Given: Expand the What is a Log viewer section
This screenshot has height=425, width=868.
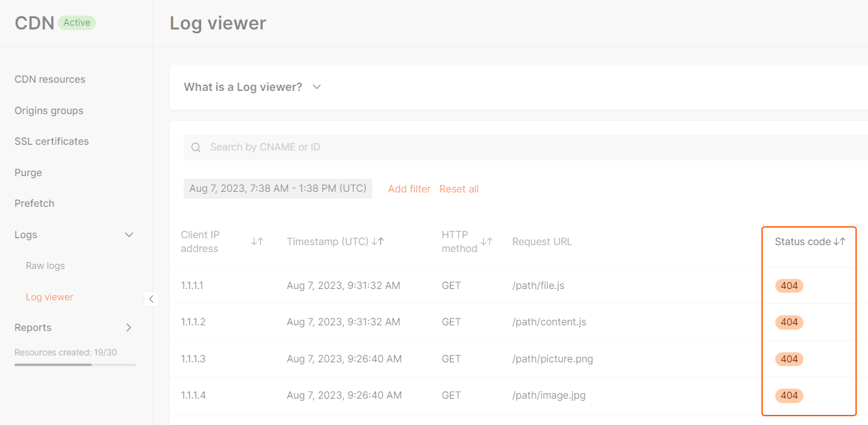Looking at the screenshot, I should tap(316, 87).
